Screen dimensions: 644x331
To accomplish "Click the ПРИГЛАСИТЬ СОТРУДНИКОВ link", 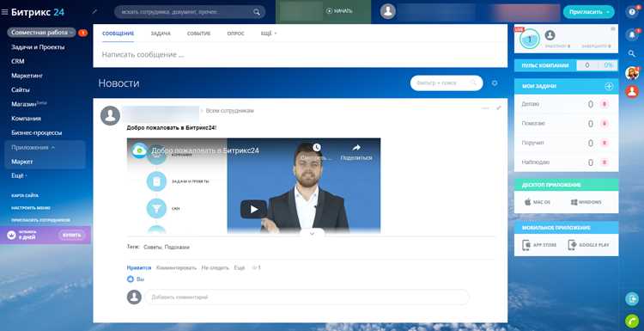I will click(x=40, y=220).
